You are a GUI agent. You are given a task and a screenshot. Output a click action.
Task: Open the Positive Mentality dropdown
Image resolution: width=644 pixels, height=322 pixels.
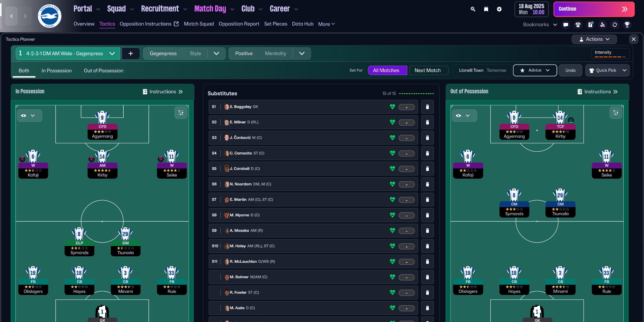tap(302, 53)
